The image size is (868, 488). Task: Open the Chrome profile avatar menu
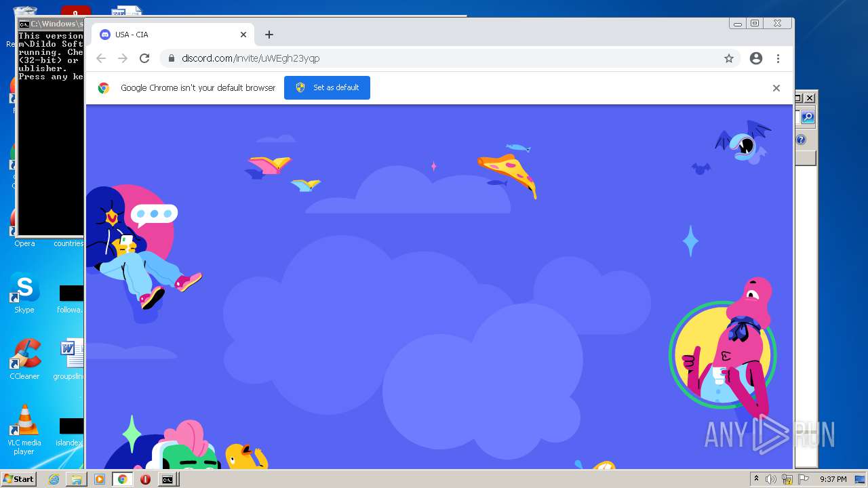[x=756, y=58]
